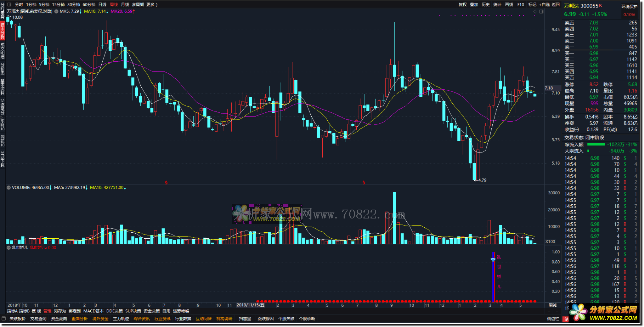Screen dimensions: 644x327
Task: Click the 环境保护 sector label
Action: [629, 6]
